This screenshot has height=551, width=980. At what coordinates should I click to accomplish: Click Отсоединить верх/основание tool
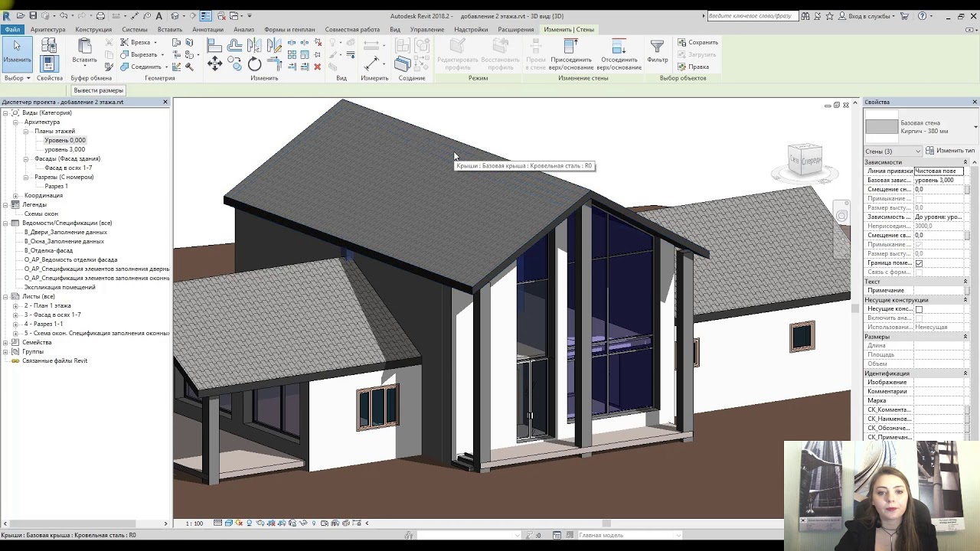(619, 53)
